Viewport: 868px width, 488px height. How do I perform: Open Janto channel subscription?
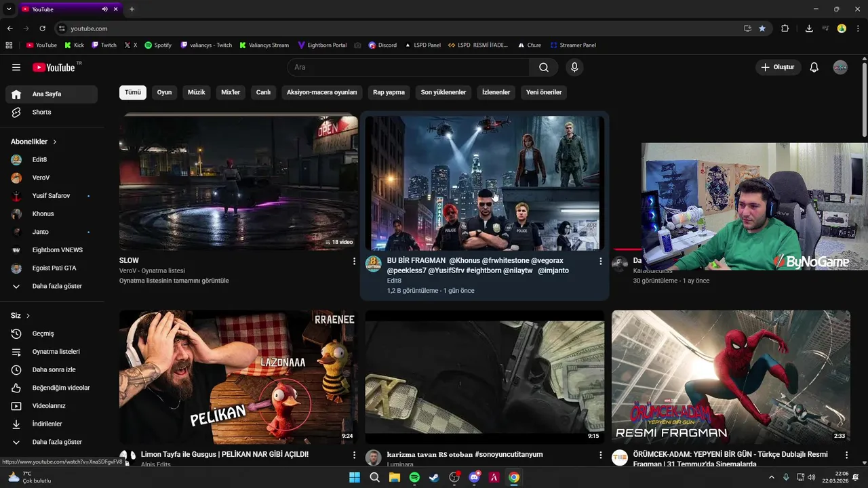tap(52, 232)
